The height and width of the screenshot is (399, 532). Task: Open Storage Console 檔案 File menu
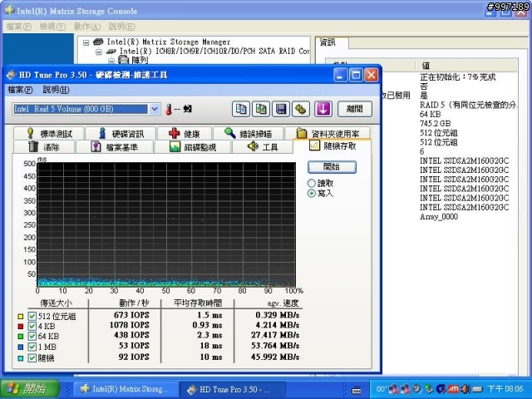pos(19,26)
